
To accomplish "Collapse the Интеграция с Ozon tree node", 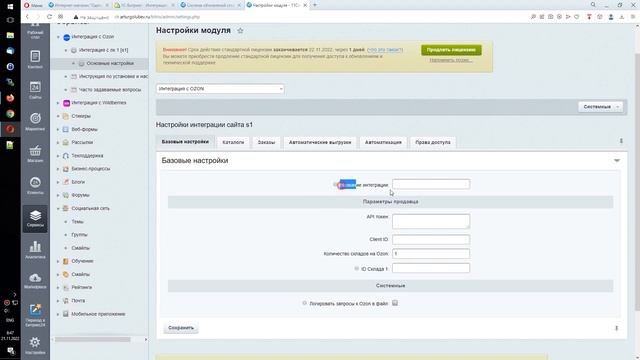I will tap(58, 37).
